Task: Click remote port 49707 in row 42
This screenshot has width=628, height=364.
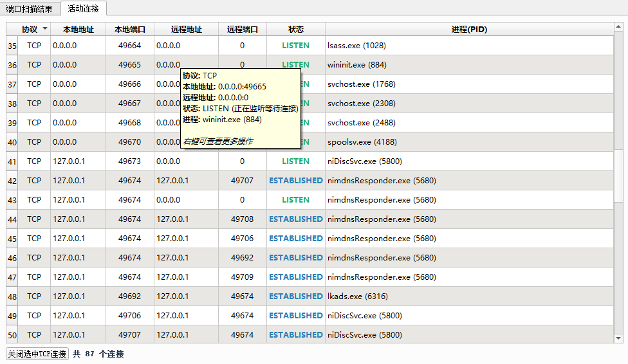Action: coord(243,181)
